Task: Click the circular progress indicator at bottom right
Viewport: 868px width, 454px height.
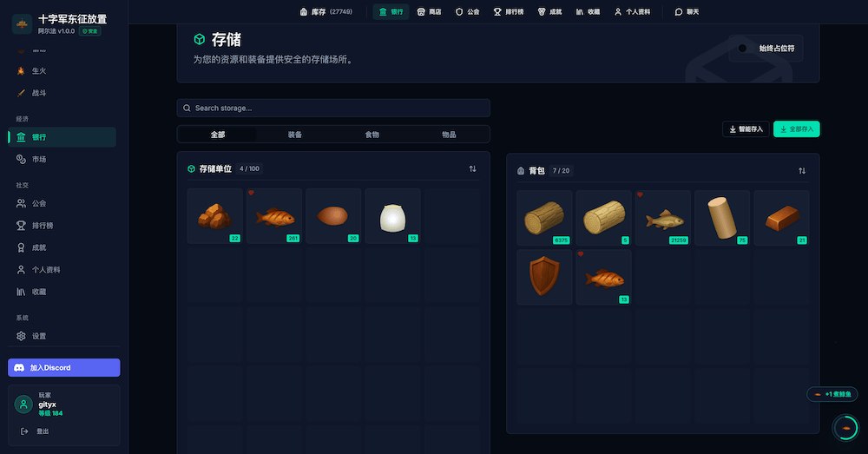Action: click(844, 427)
